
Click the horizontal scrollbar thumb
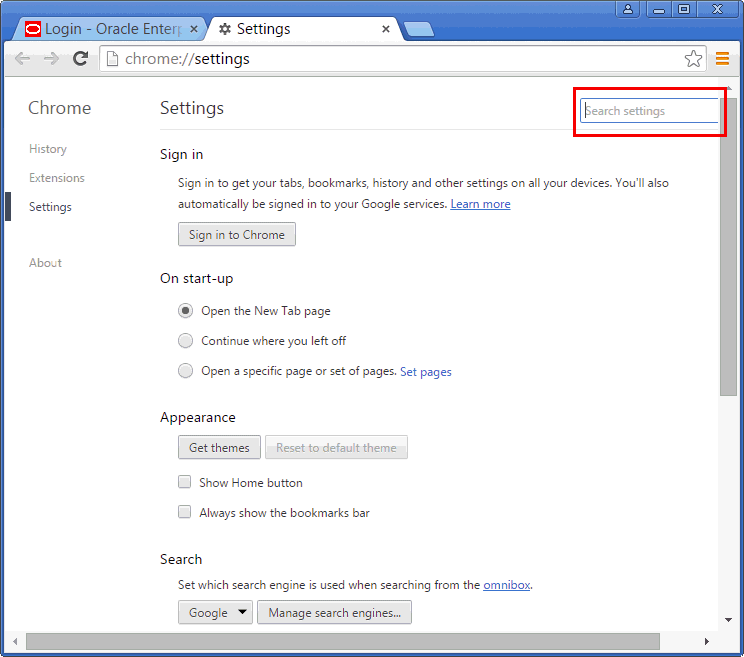coord(343,641)
